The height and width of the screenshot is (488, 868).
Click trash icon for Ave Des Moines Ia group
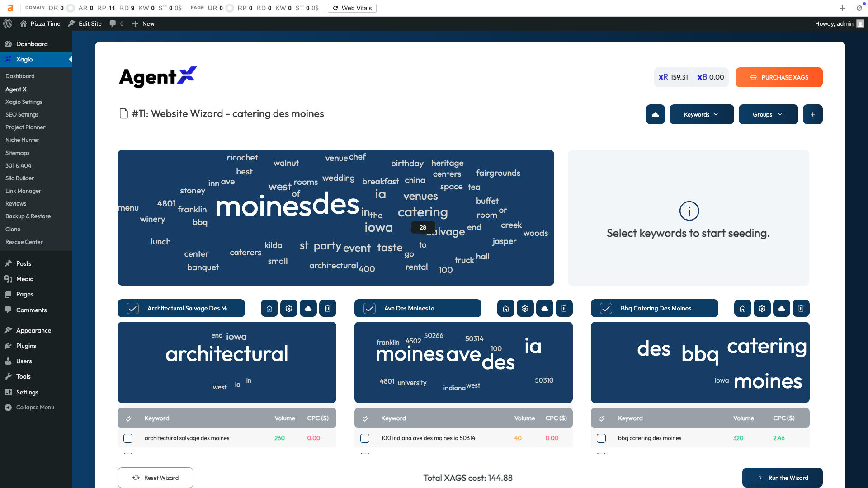click(564, 309)
